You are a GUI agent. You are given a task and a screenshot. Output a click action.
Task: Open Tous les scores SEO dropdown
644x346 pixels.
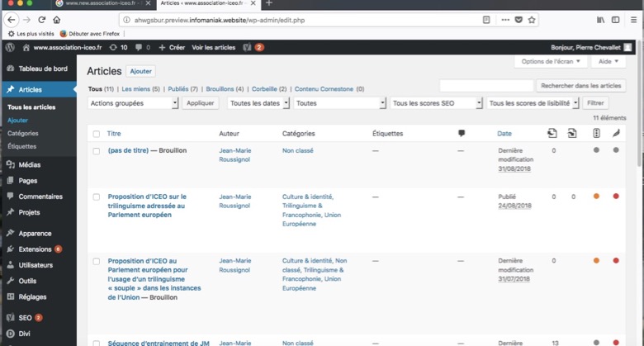(x=436, y=103)
